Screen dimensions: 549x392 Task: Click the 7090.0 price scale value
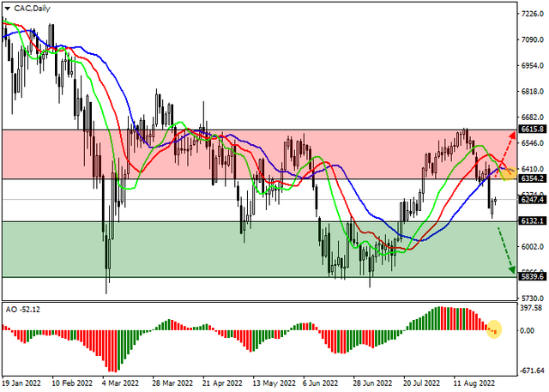tap(532, 39)
